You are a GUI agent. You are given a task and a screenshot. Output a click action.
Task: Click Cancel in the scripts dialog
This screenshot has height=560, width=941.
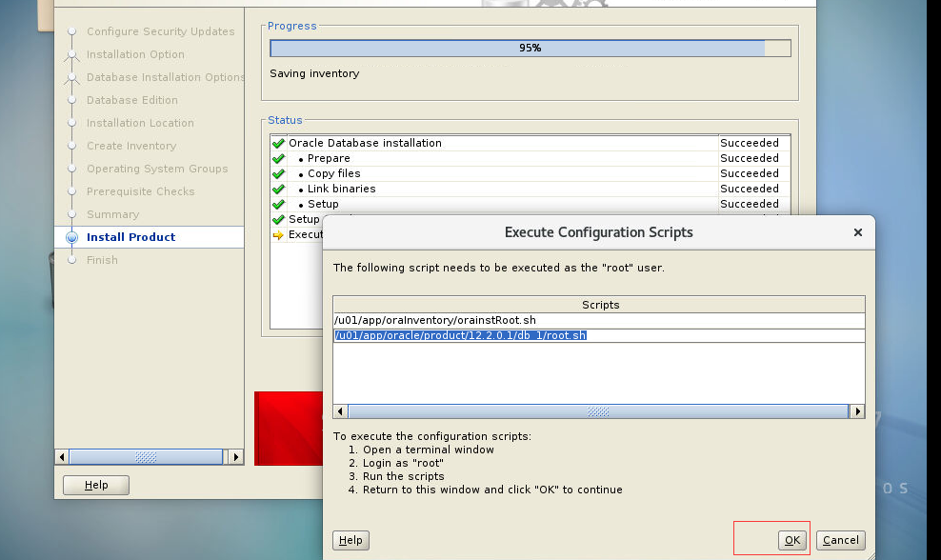840,540
